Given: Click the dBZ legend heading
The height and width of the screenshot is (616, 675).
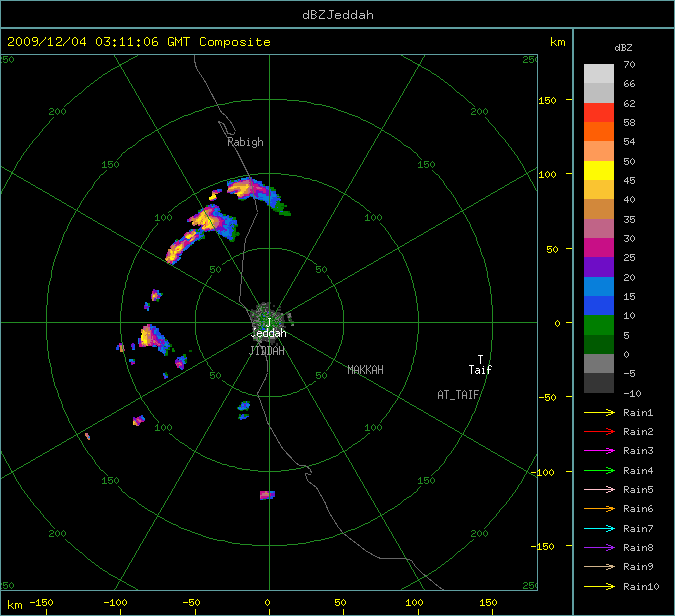Looking at the screenshot, I should coord(623,48).
